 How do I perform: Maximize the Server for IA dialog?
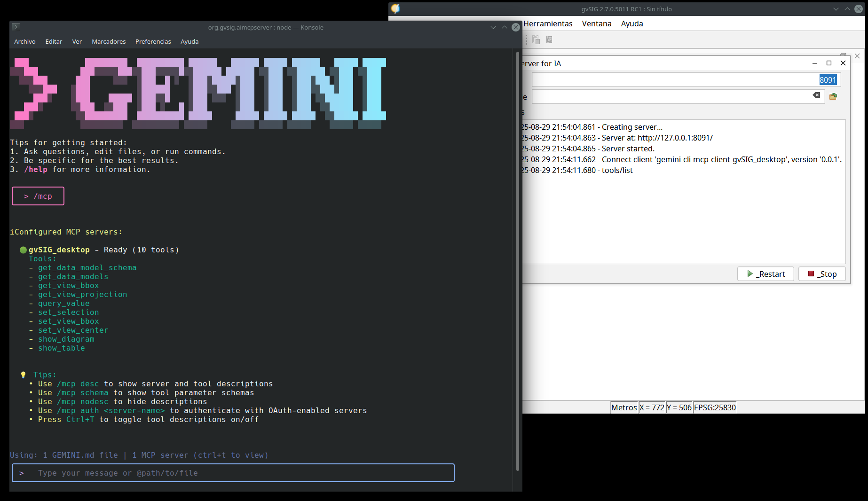[x=829, y=63]
